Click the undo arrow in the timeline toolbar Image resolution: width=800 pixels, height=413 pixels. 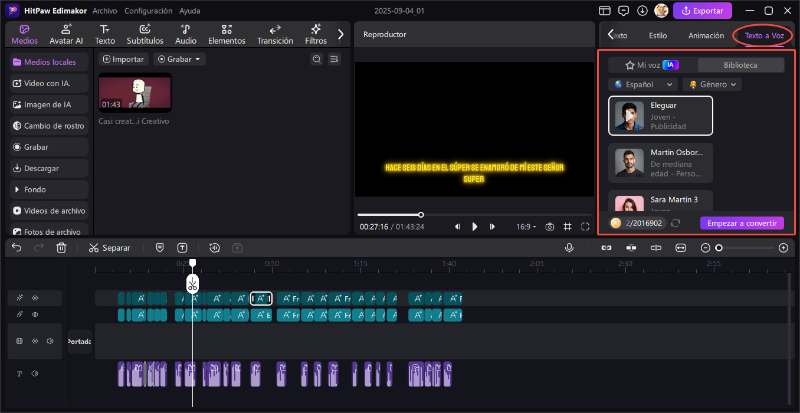pos(16,247)
